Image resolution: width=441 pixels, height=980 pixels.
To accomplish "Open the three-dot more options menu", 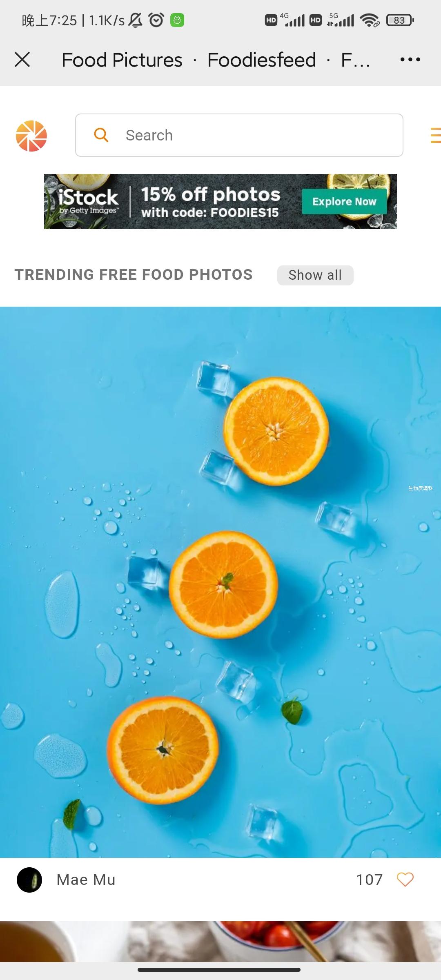I will (410, 60).
